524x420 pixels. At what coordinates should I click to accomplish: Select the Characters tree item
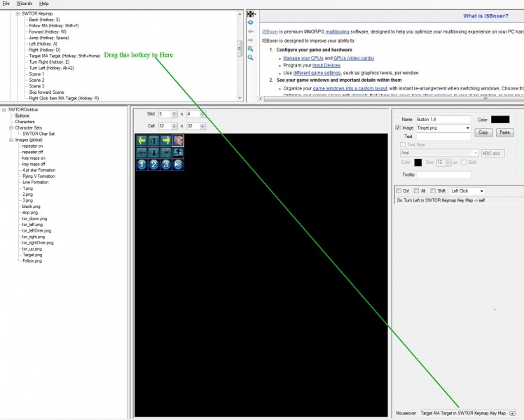pos(25,122)
